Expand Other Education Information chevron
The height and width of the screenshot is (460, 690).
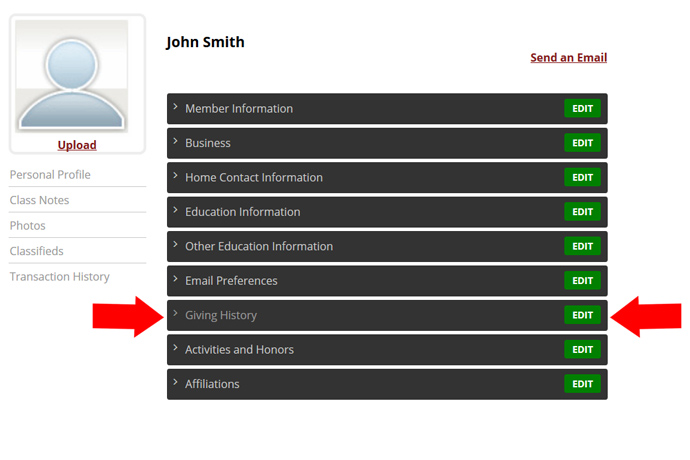[x=175, y=244]
